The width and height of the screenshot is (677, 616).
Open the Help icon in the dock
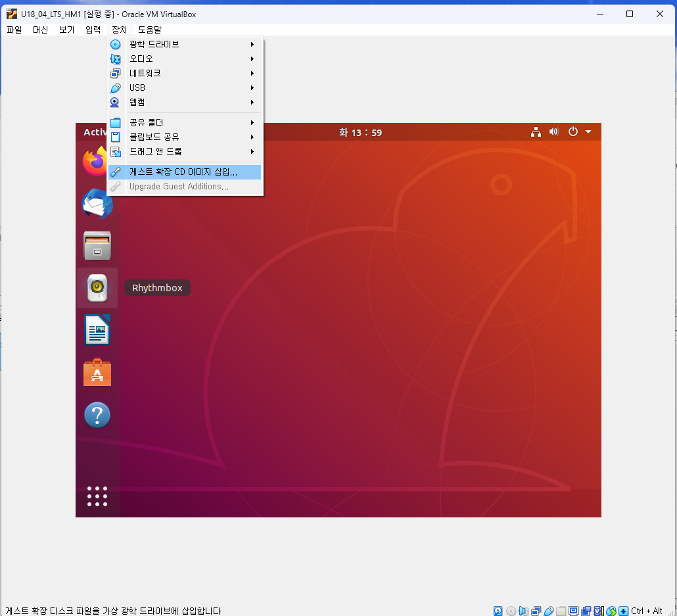[97, 415]
